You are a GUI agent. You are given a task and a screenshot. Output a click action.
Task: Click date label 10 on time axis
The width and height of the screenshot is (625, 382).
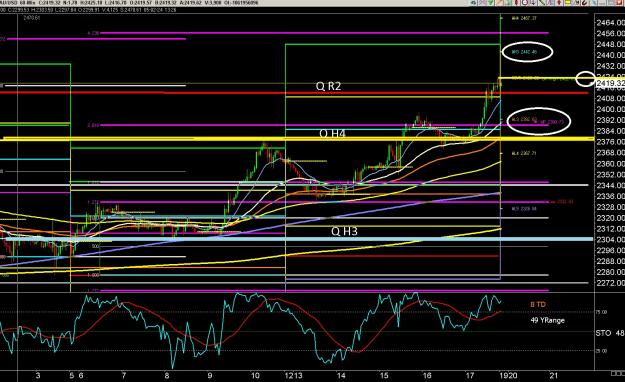(x=255, y=376)
